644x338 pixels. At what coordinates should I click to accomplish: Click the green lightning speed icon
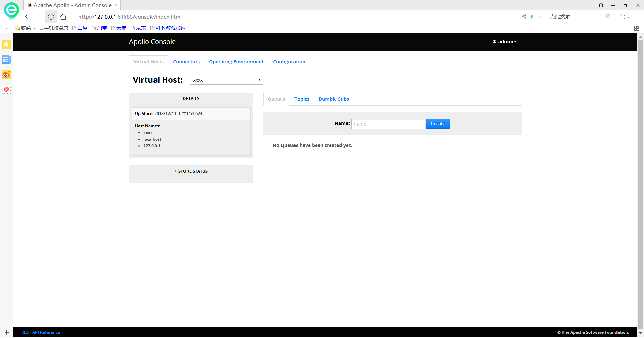[532, 16]
